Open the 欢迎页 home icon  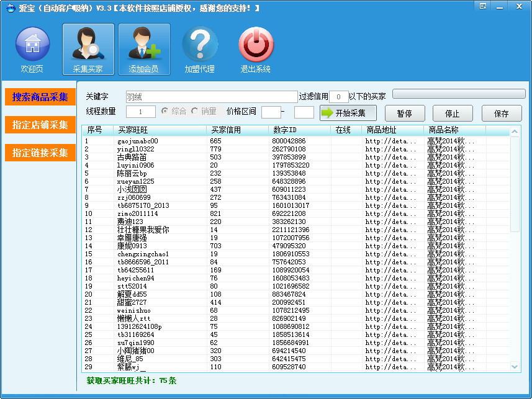pos(32,50)
